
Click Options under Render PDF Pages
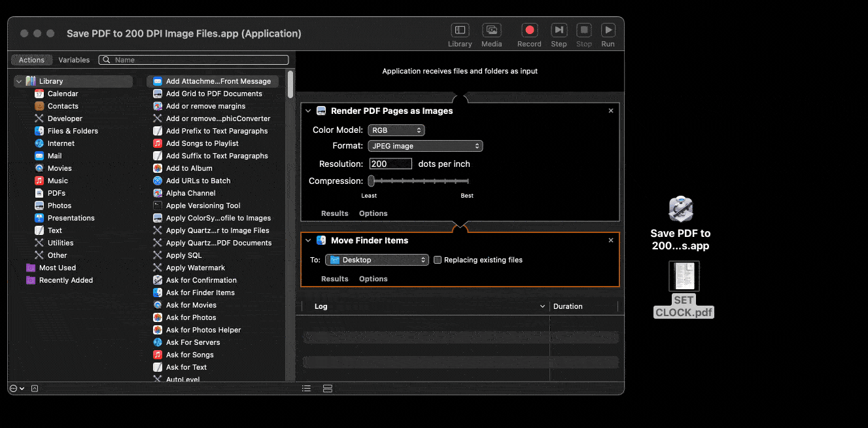(373, 213)
